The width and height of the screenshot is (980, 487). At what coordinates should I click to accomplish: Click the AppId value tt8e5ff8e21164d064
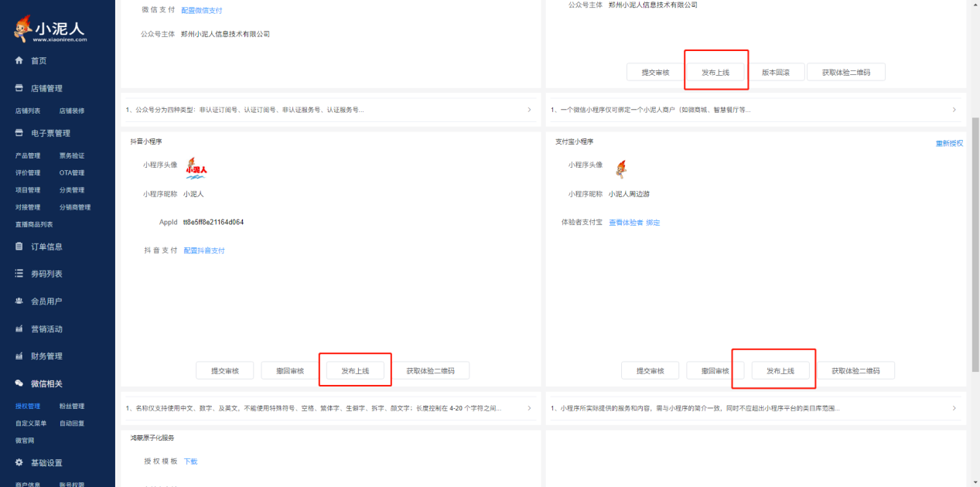point(213,222)
